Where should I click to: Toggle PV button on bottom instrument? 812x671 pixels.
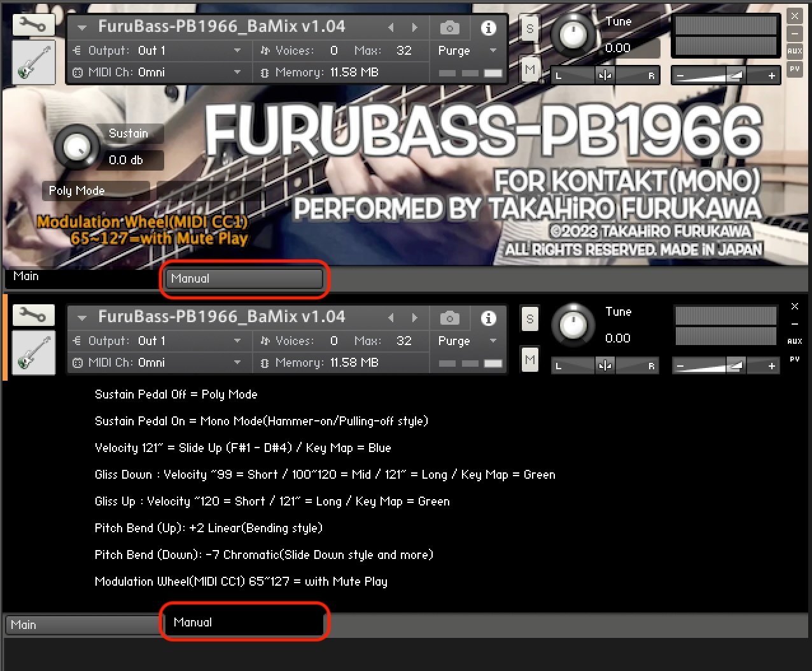(x=794, y=359)
